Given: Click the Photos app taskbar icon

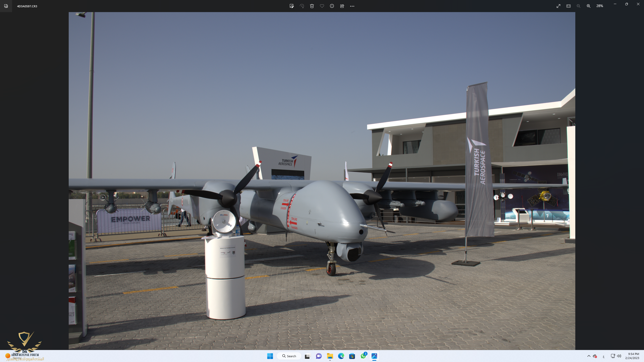Looking at the screenshot, I should pos(374,356).
